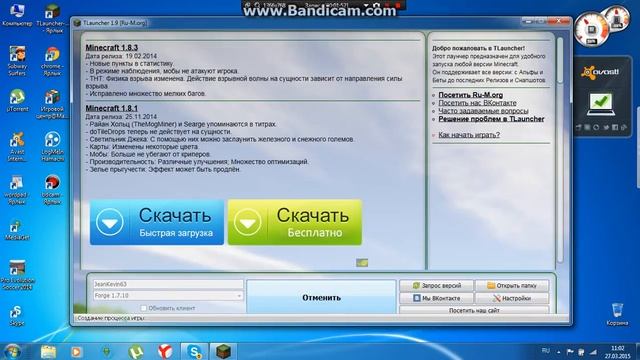The image size is (640, 360).
Task: Click the CPU meter gadget dial
Action: point(591,29)
